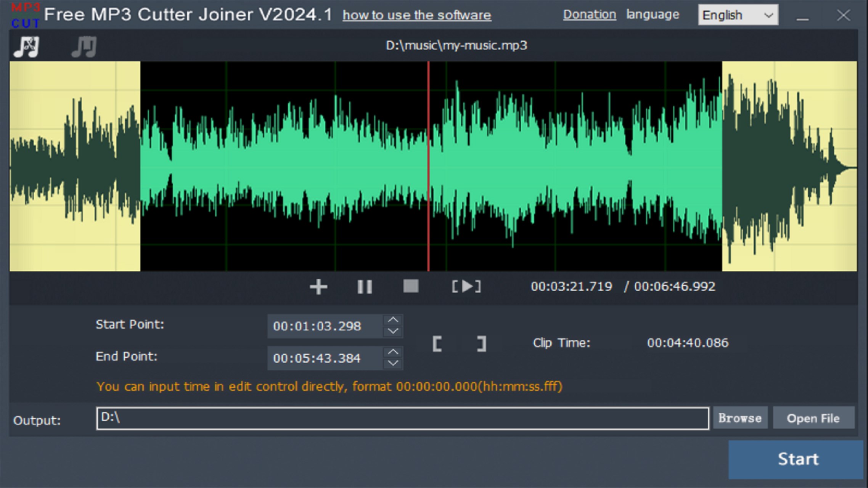Increase Start Point with up stepper arrow
Viewport: 868px width, 488px height.
coord(394,320)
